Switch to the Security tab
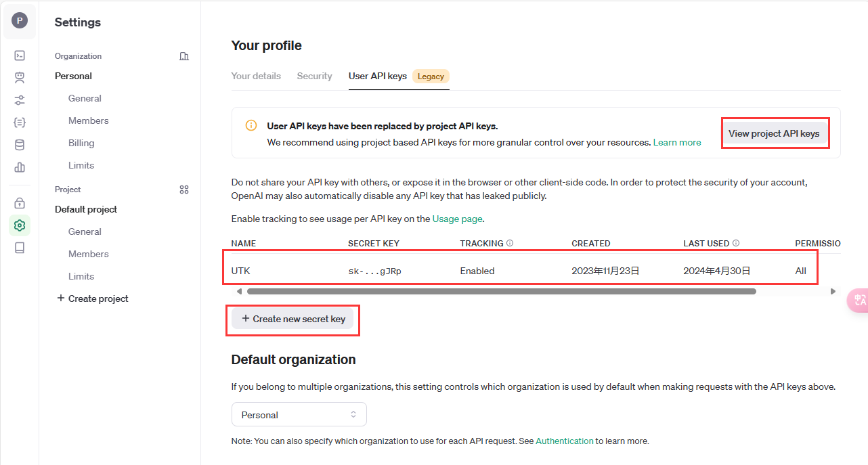This screenshot has width=868, height=465. 314,76
